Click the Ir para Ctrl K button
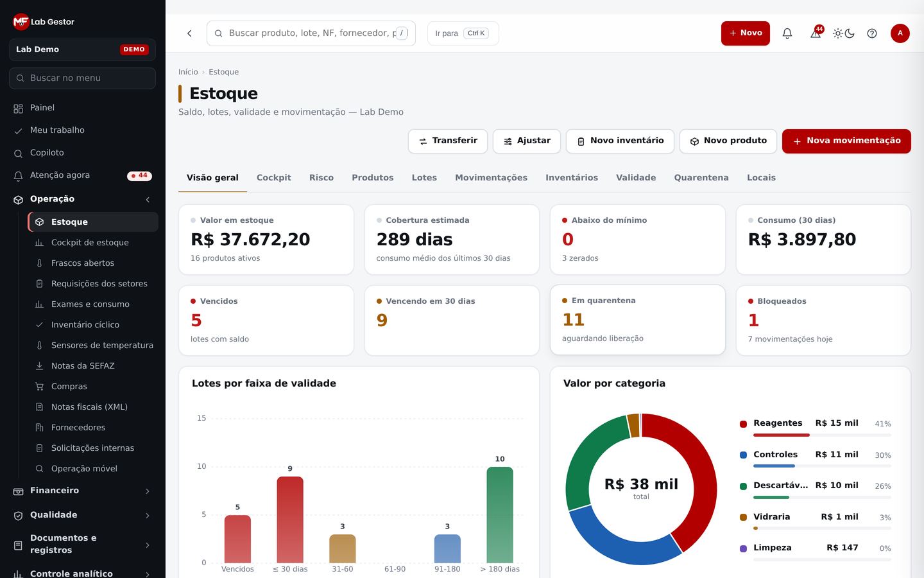This screenshot has width=924, height=578. pyautogui.click(x=463, y=33)
